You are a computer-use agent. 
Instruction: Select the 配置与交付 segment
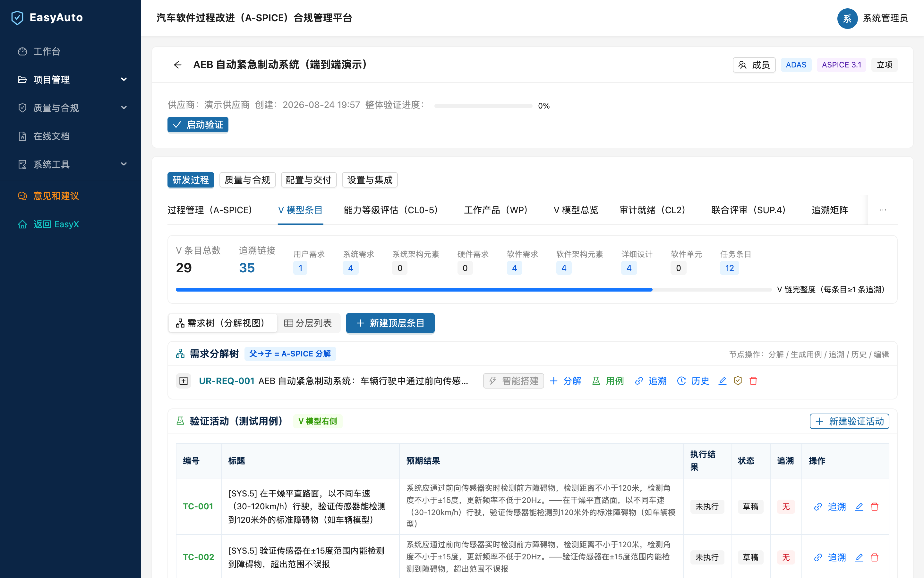click(x=309, y=180)
